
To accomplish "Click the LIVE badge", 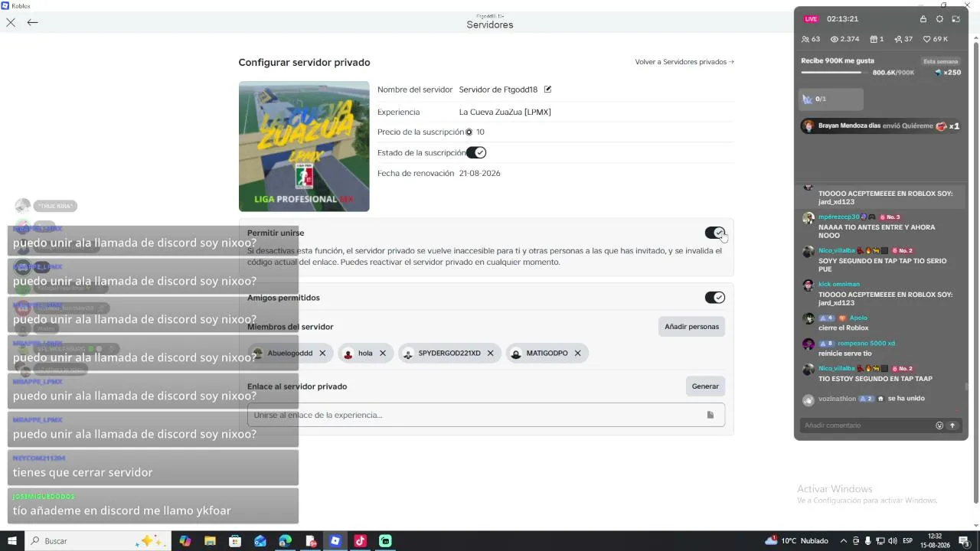I will coord(811,19).
